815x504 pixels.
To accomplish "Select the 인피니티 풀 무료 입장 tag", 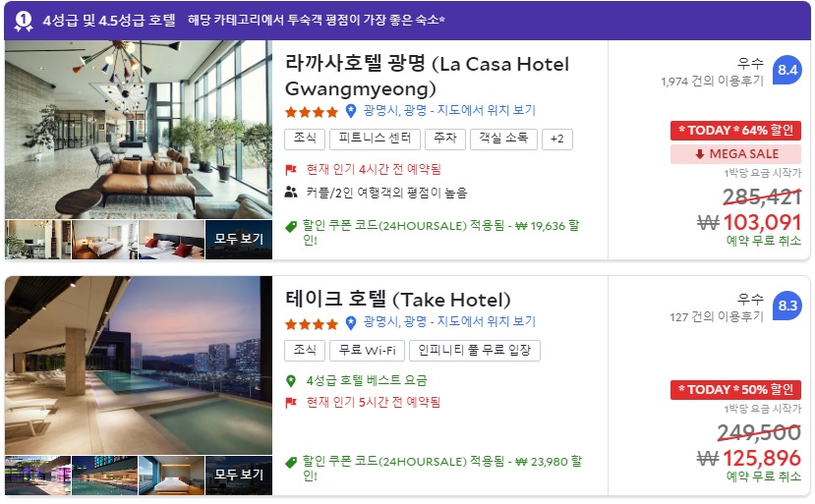I will click(x=475, y=350).
